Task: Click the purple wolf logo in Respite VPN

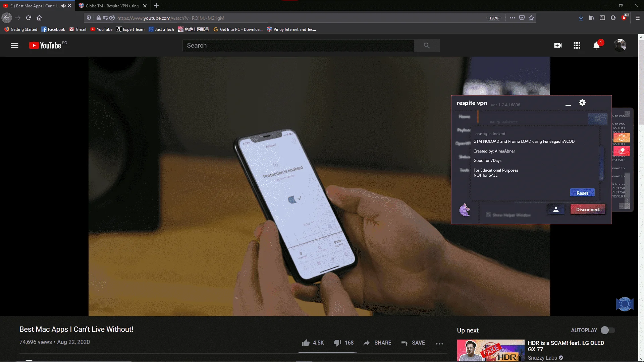Action: 465,210
